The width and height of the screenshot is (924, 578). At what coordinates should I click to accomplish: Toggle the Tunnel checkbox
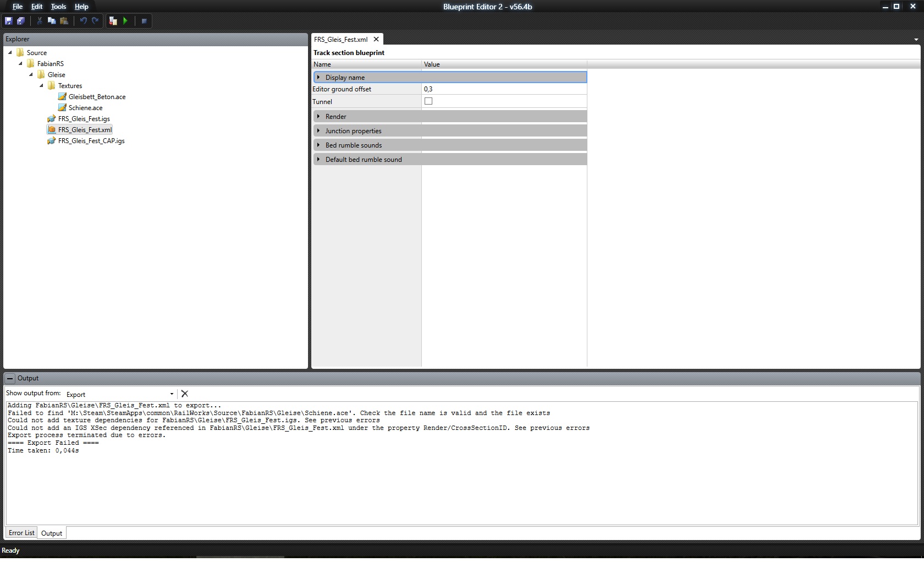(x=428, y=101)
